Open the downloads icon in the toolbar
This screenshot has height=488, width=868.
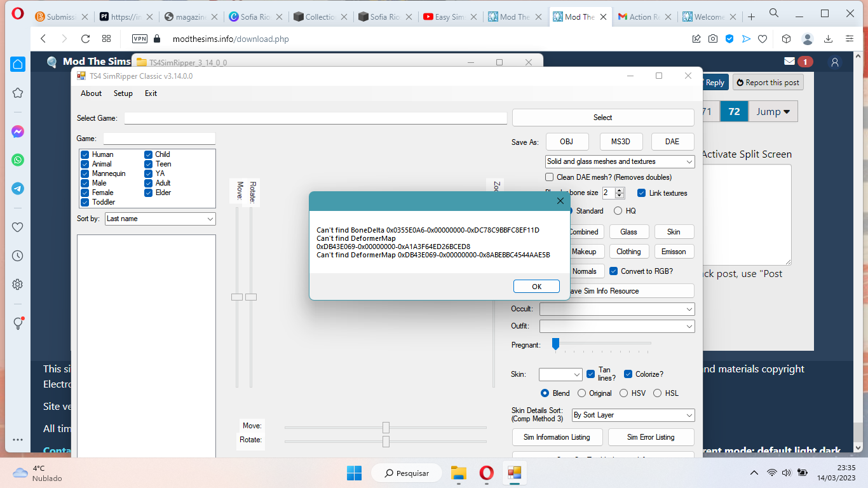(x=828, y=39)
